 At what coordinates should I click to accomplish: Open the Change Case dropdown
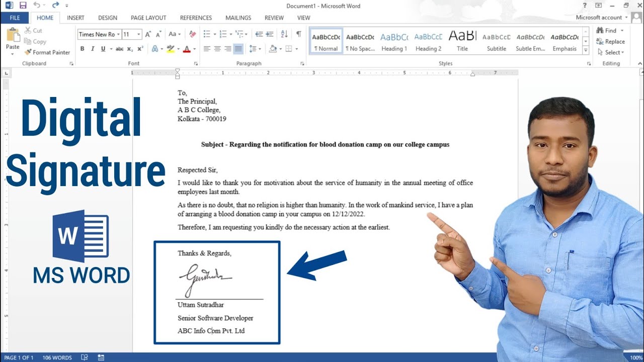click(175, 34)
